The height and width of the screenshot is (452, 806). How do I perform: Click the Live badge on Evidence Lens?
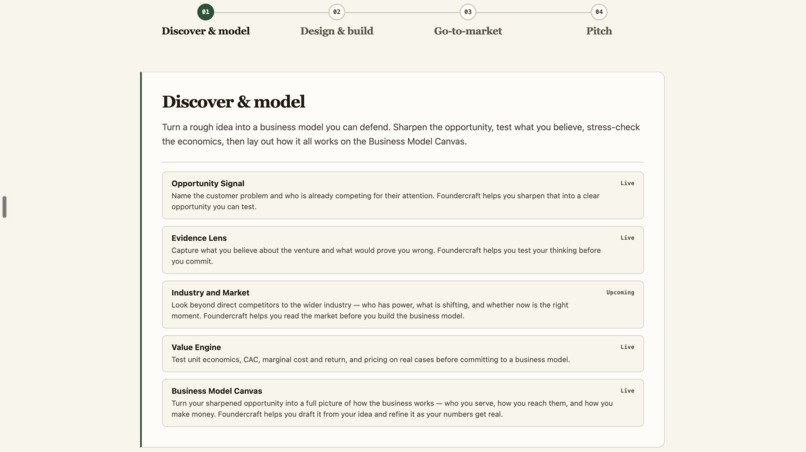pos(627,238)
